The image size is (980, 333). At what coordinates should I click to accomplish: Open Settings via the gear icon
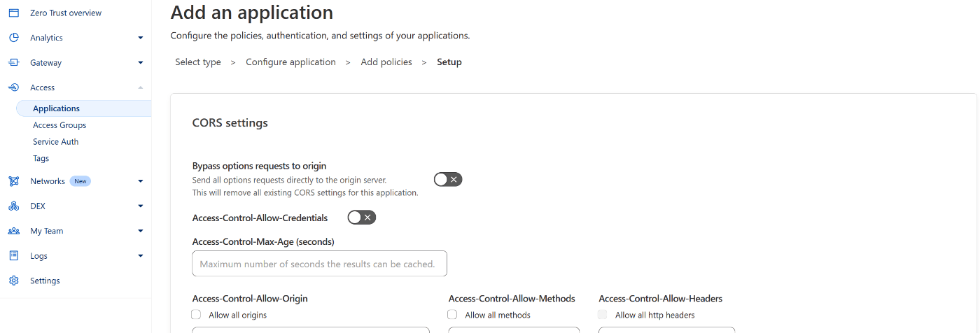tap(13, 281)
